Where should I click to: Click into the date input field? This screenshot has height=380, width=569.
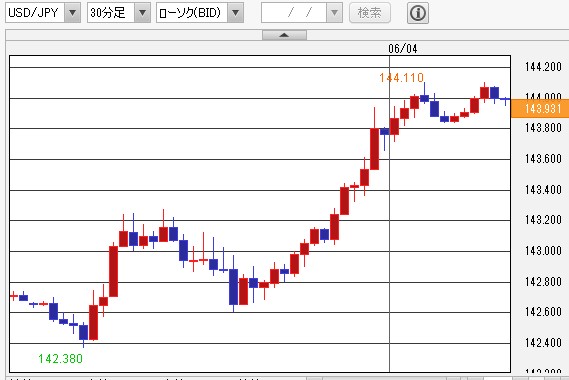coord(294,13)
